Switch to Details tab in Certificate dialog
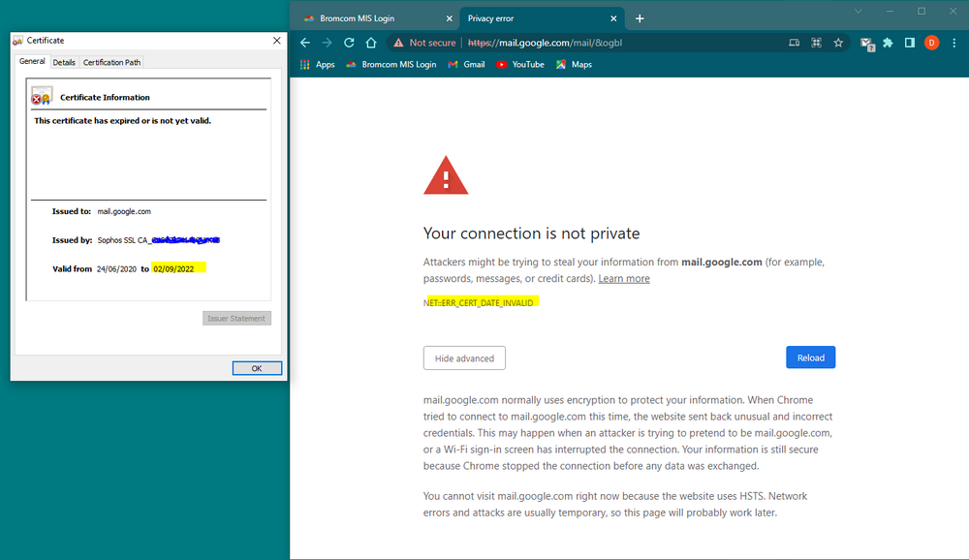This screenshot has height=560, width=969. click(x=64, y=62)
